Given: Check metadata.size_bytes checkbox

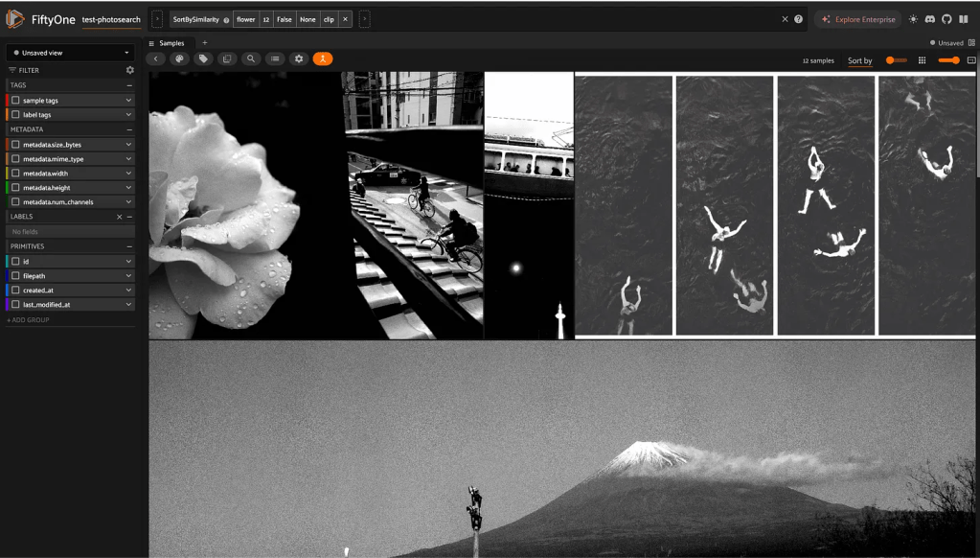Looking at the screenshot, I should click(15, 145).
